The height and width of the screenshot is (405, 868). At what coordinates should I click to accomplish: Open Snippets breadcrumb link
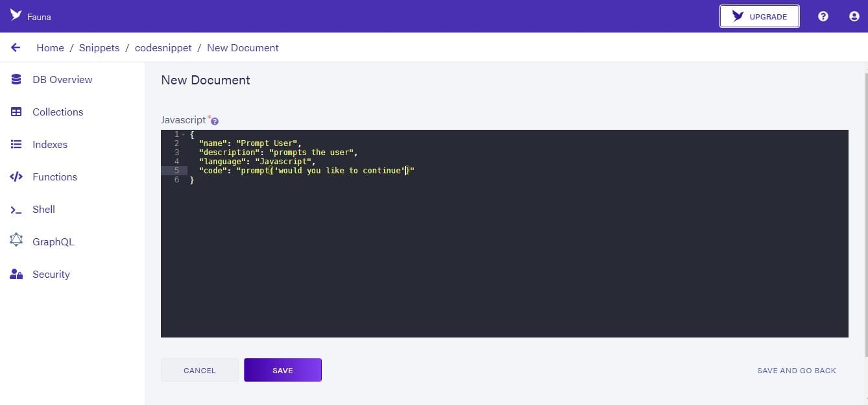(x=99, y=47)
